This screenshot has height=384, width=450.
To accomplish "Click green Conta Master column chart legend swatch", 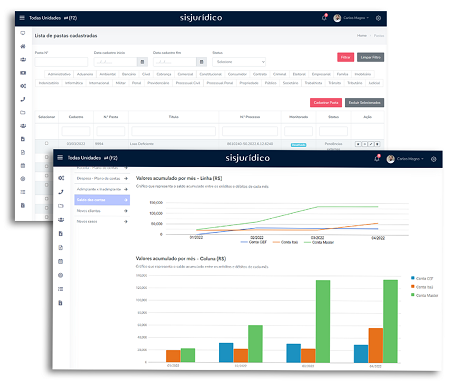I will pos(413,295).
